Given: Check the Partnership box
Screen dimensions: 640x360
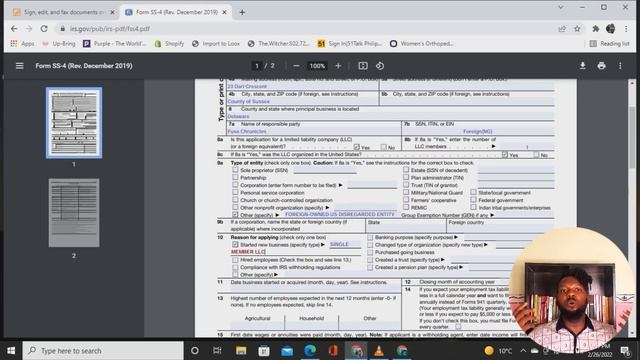Looking at the screenshot, I should (x=235, y=177).
